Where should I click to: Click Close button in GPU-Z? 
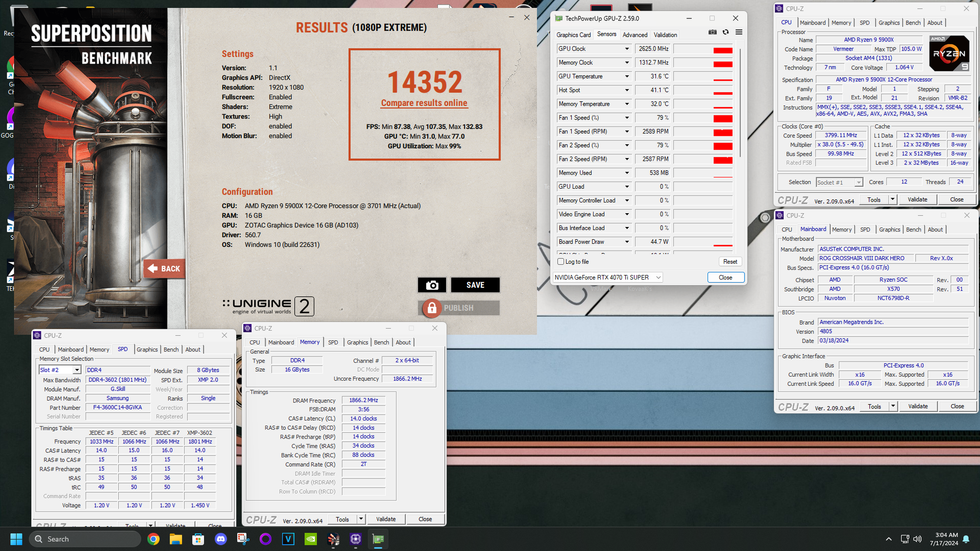(725, 278)
